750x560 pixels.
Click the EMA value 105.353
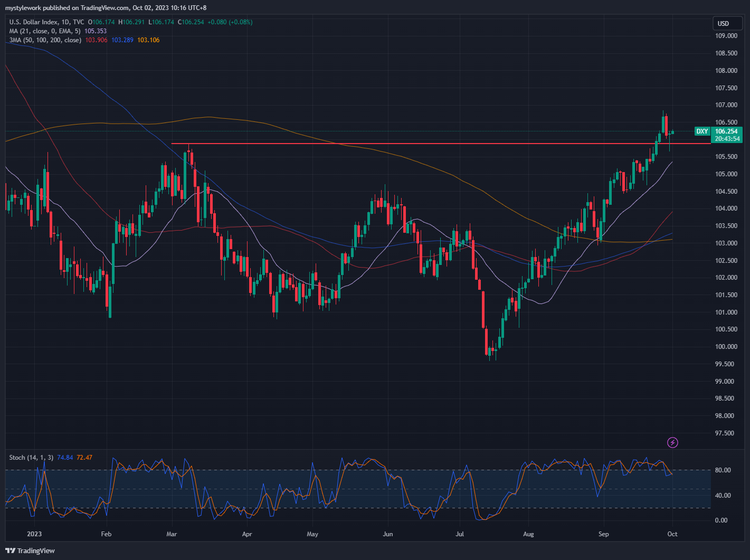click(x=96, y=31)
